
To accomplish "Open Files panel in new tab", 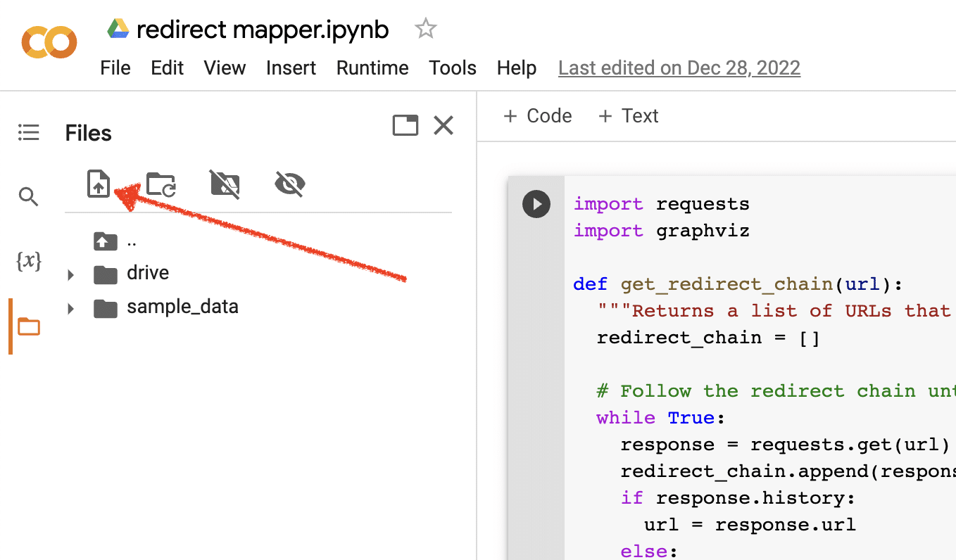I will coord(405,126).
